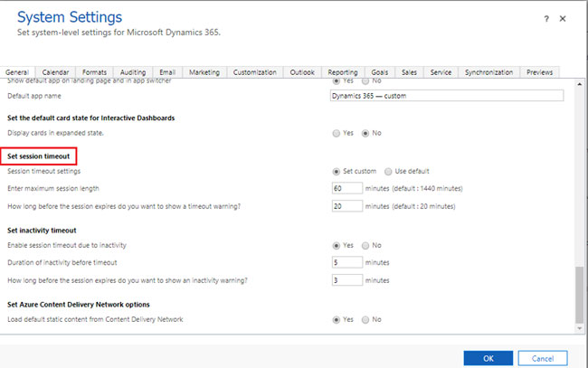Click the Session timeout settings label
This screenshot has width=588, height=368.
pos(44,171)
